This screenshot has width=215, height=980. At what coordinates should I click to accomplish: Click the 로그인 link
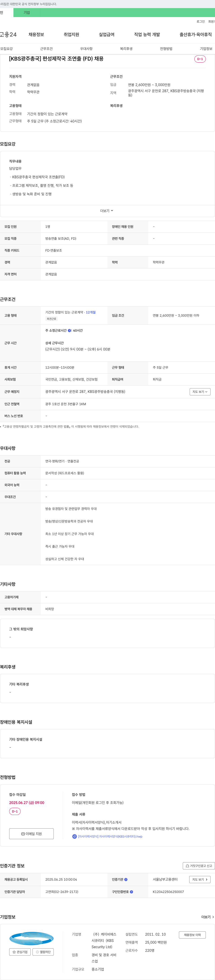point(201,22)
